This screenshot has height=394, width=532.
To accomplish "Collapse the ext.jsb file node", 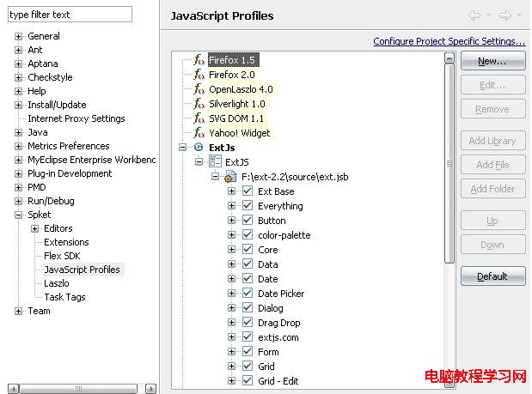I will [215, 177].
